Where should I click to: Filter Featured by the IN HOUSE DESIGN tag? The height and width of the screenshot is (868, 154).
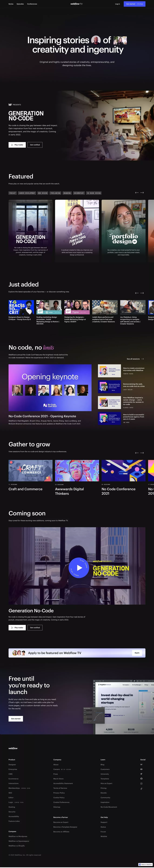pos(94,193)
